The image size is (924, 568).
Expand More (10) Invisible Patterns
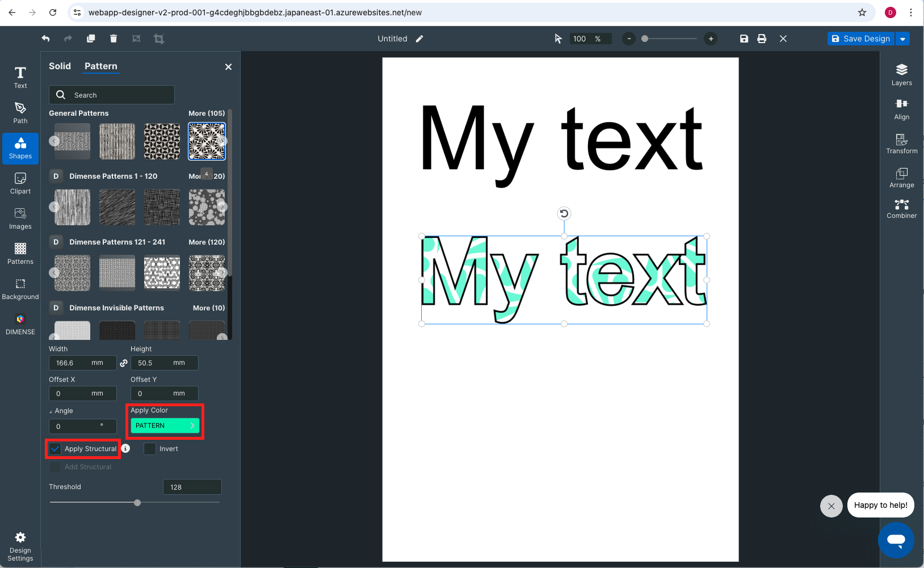(209, 308)
